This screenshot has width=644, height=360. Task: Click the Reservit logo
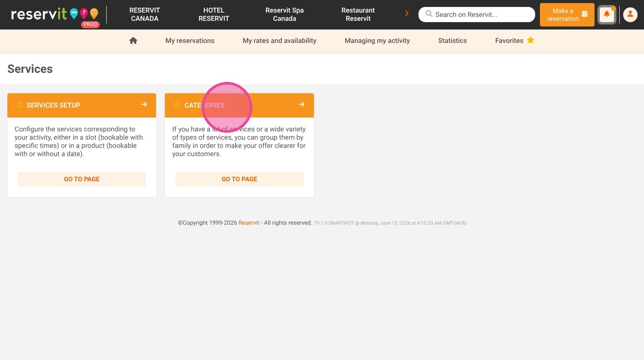coord(55,15)
